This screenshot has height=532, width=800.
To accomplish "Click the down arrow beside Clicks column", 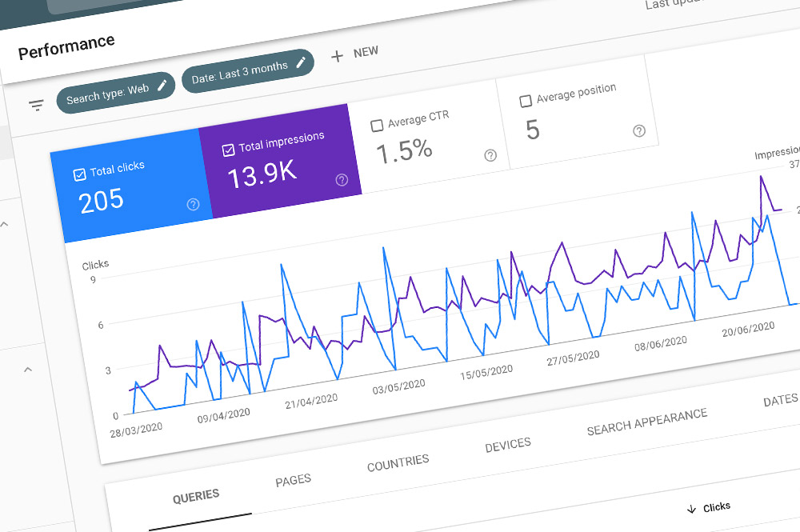I will click(x=691, y=509).
